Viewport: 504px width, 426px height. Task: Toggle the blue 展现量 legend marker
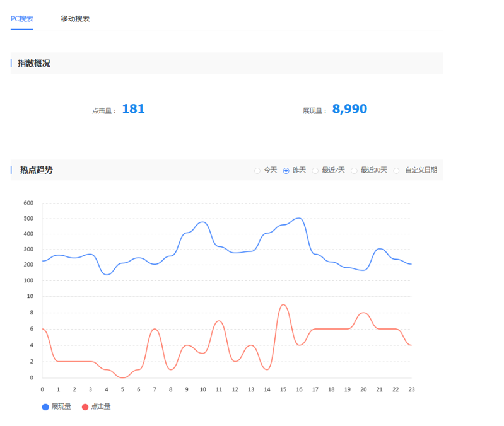(45, 406)
